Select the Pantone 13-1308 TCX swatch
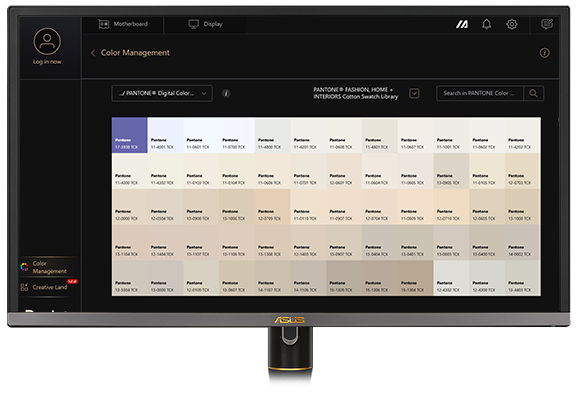 (272, 243)
